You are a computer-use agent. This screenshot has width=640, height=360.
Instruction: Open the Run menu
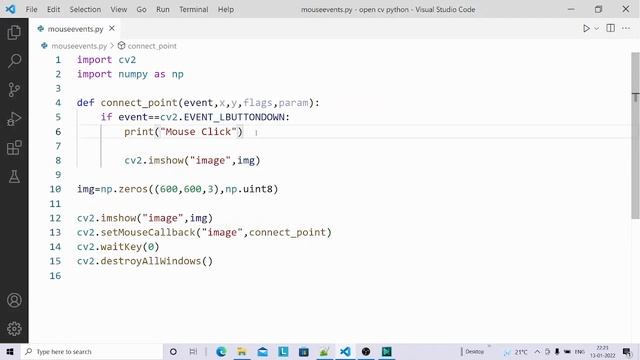162,9
